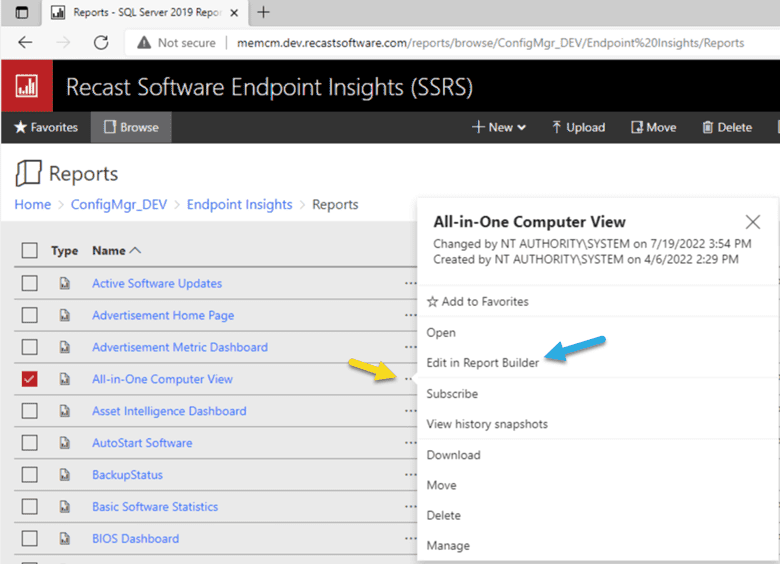Uncheck the All-in-One Computer View checkbox
Image resolution: width=780 pixels, height=564 pixels.
[x=30, y=379]
